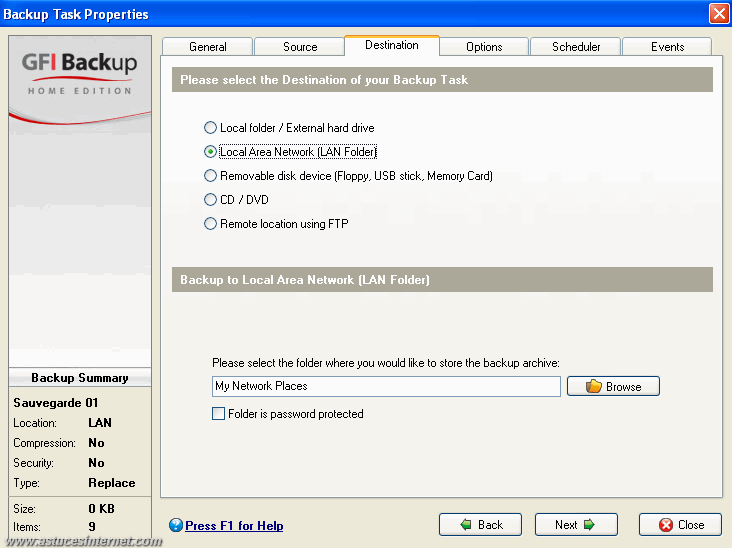
Task: Click the task name Sauvegarde 01
Action: coord(56,402)
